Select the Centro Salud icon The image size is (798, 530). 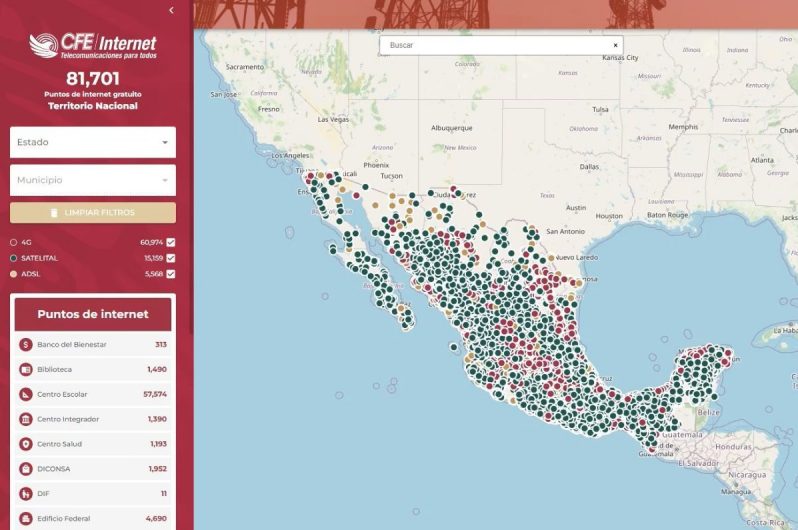coord(25,444)
